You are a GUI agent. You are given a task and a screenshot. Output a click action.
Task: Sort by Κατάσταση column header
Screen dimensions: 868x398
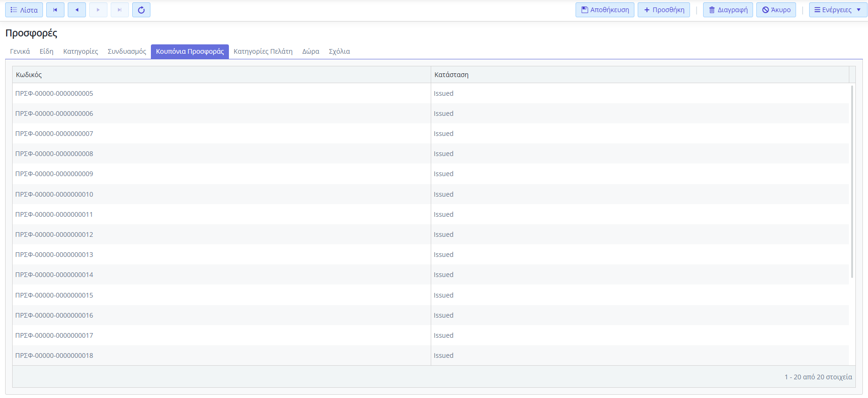451,75
